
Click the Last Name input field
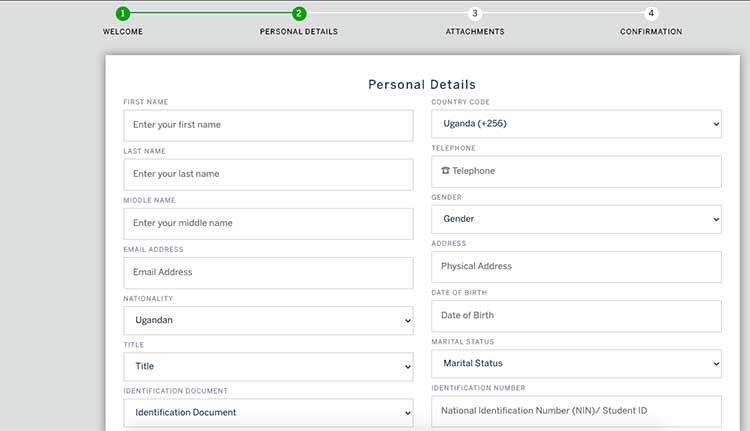point(268,175)
